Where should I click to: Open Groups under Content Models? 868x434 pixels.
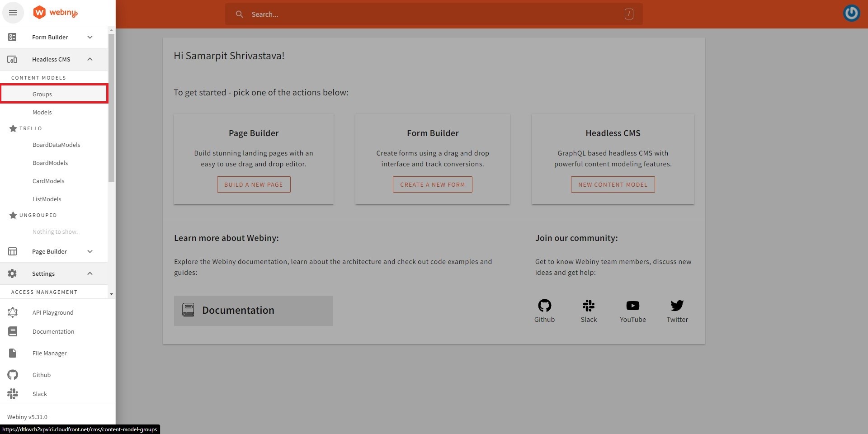(x=54, y=94)
